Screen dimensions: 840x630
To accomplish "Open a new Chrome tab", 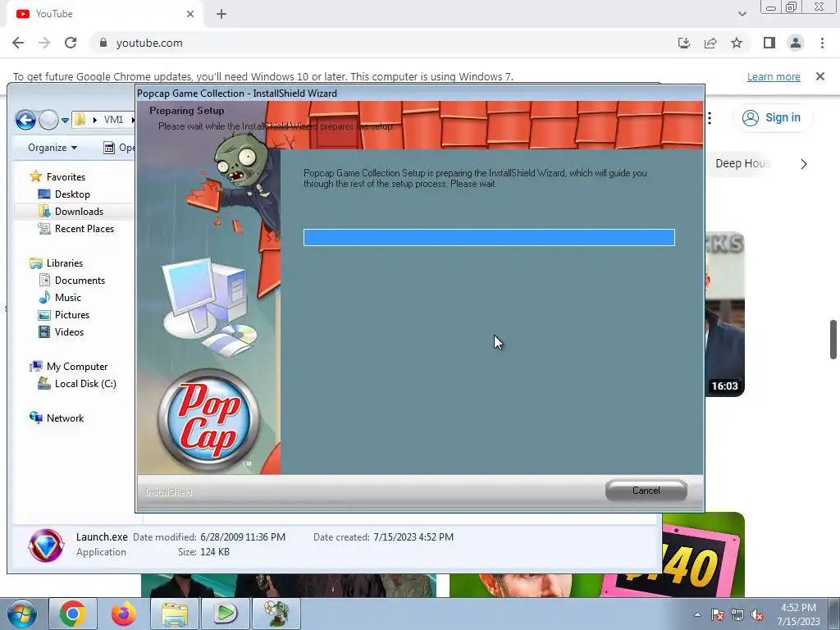I will pyautogui.click(x=221, y=15).
